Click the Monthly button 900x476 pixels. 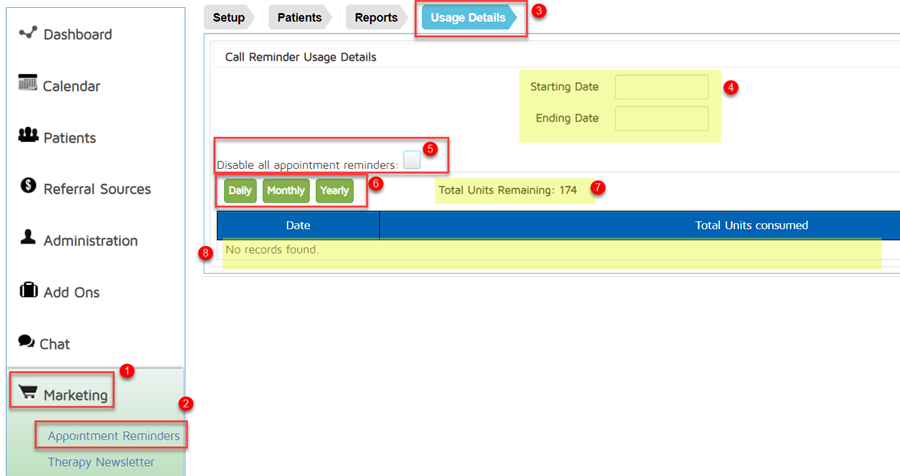point(286,190)
